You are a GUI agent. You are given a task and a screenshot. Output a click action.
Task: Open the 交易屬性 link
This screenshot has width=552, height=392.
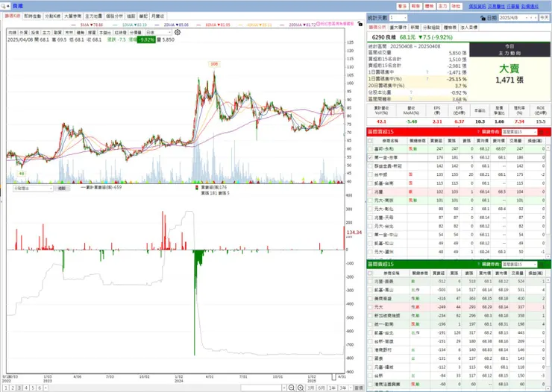[496, 6]
